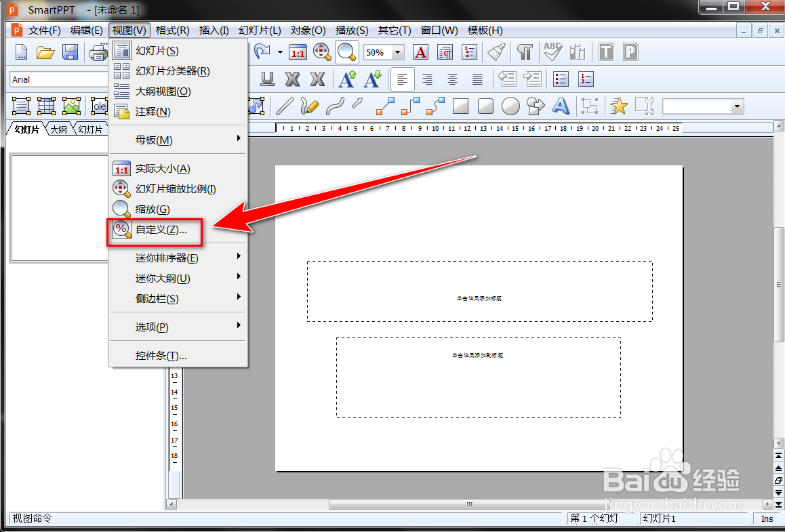Image resolution: width=785 pixels, height=532 pixels.
Task: Select the ellipse shape tool
Action: (x=510, y=106)
